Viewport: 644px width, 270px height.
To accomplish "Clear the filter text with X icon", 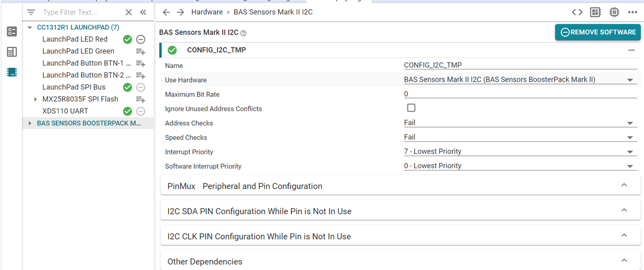I will [129, 12].
